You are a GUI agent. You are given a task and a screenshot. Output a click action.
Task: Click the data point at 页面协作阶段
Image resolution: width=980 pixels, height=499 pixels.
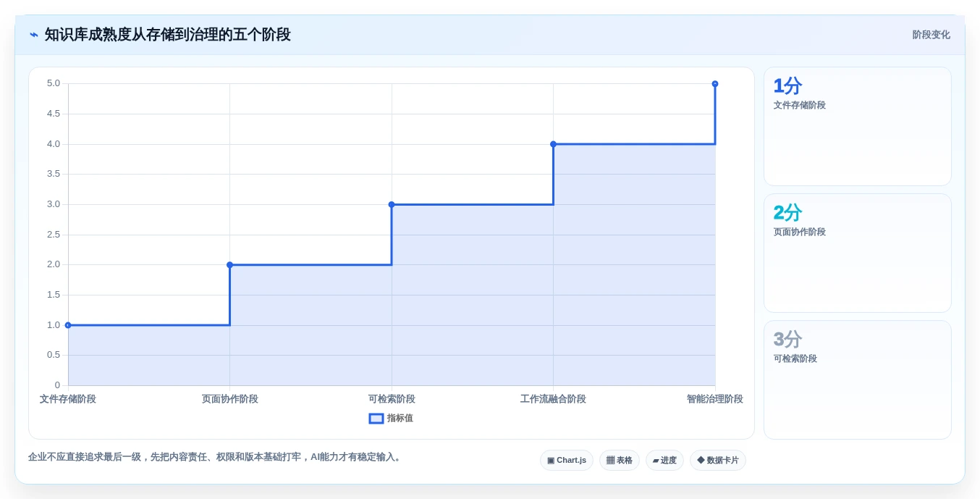tap(230, 265)
